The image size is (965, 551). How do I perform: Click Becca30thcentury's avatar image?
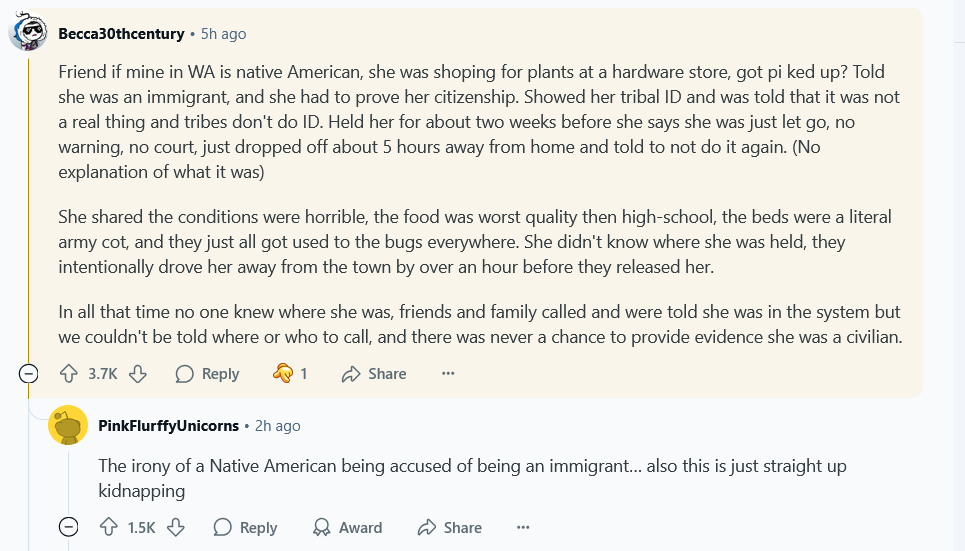coord(28,32)
